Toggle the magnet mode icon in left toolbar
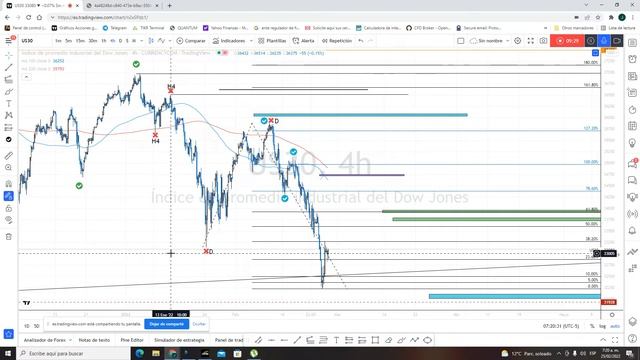 [9, 184]
